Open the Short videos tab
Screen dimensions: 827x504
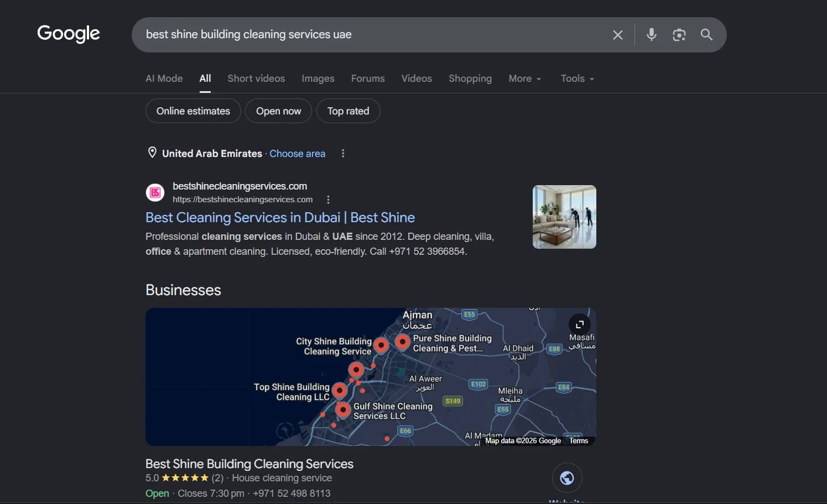pyautogui.click(x=256, y=78)
